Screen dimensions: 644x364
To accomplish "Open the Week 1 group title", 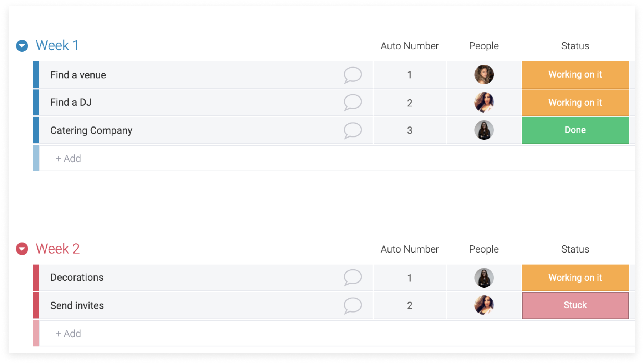I will (57, 45).
